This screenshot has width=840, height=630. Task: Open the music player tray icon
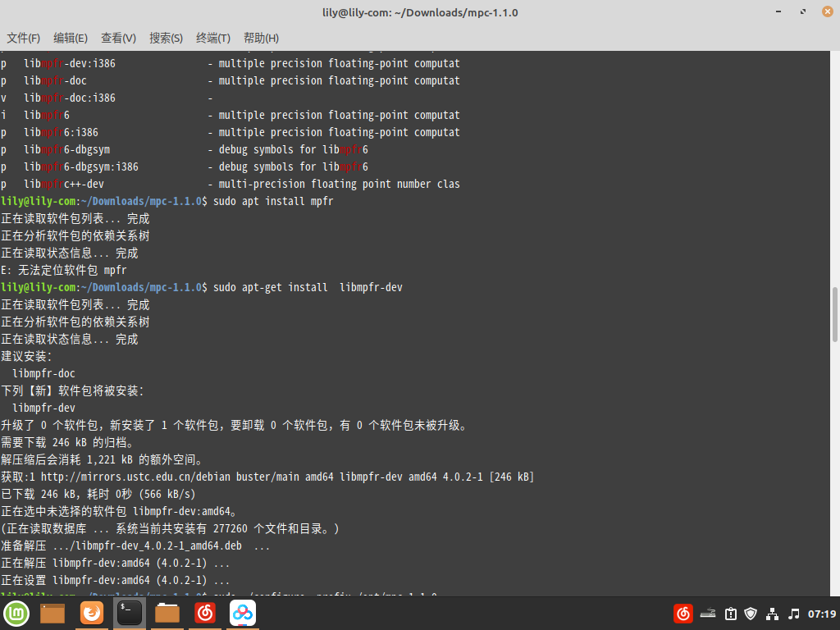(792, 613)
